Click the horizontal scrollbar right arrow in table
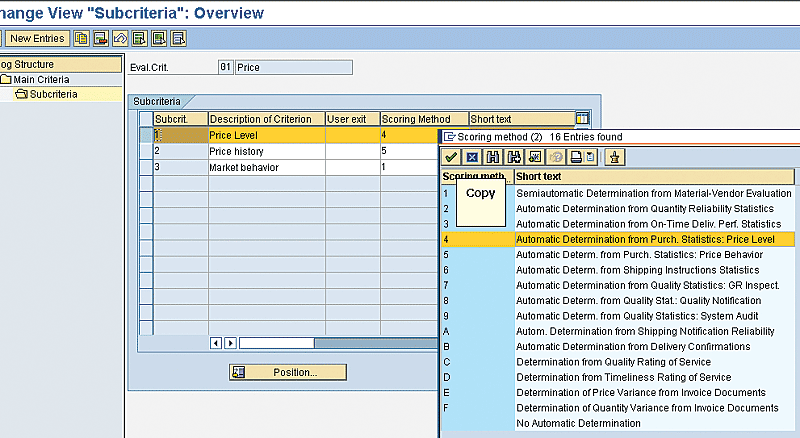Screen dimensions: 800x438 (x=230, y=343)
